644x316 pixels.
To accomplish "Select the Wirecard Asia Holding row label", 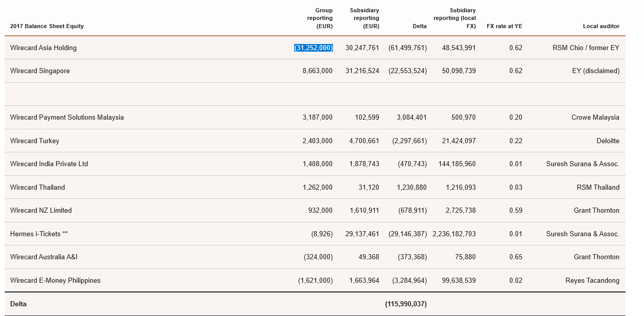I will point(43,48).
